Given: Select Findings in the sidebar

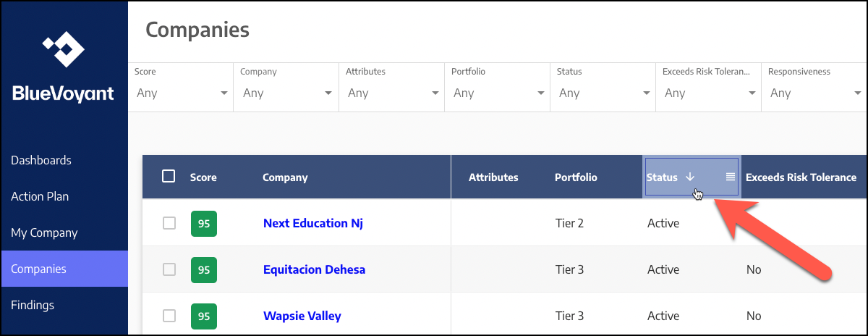Looking at the screenshot, I should click(33, 305).
